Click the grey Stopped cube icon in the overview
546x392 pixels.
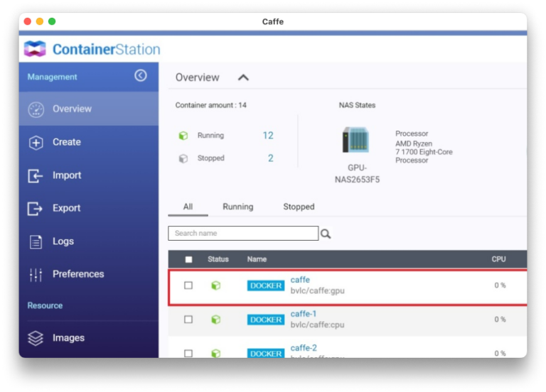tap(183, 158)
